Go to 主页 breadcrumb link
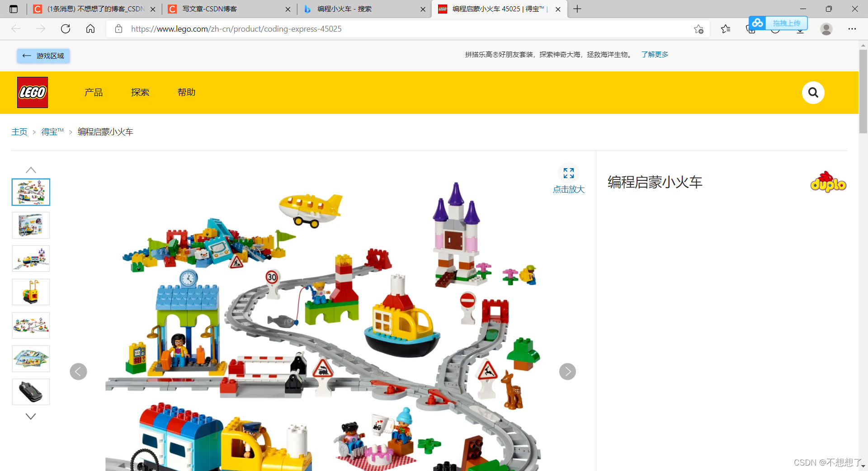Image resolution: width=868 pixels, height=471 pixels. pyautogui.click(x=19, y=132)
